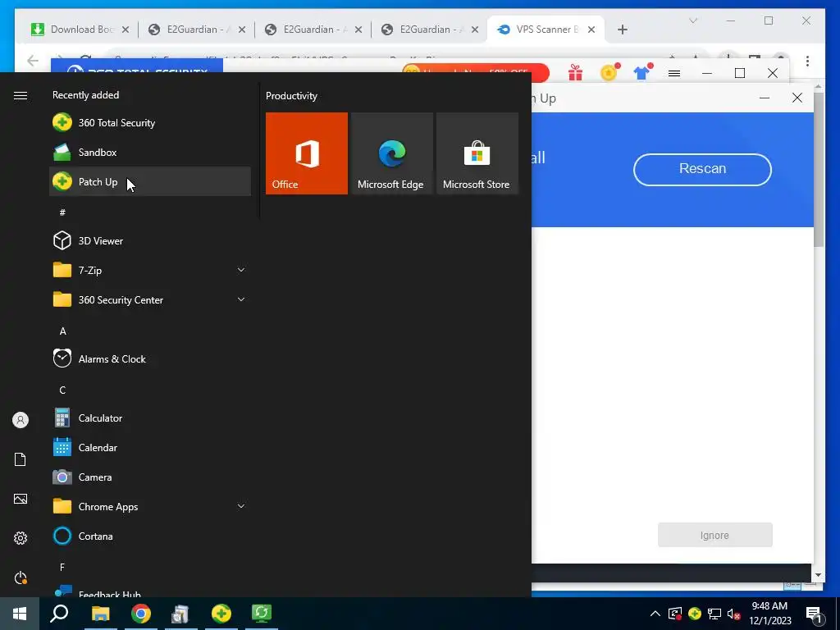Click the Microsoft Edge tile
840x630 pixels.
pyautogui.click(x=391, y=153)
